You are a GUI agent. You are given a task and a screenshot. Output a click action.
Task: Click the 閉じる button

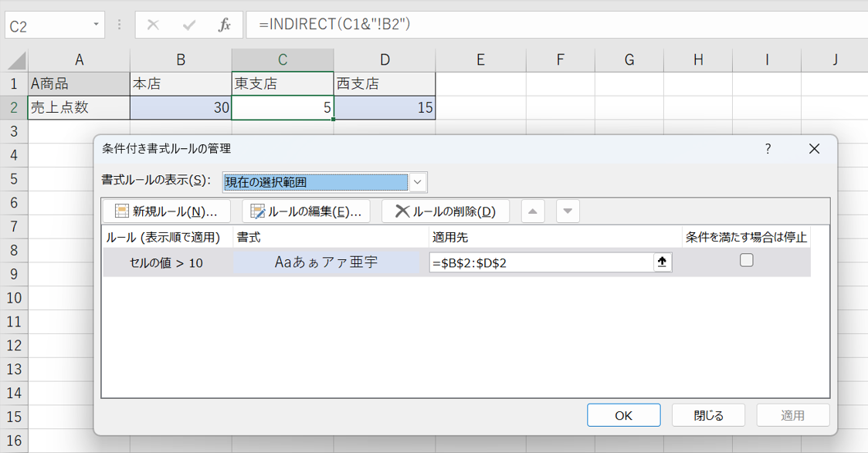click(708, 415)
